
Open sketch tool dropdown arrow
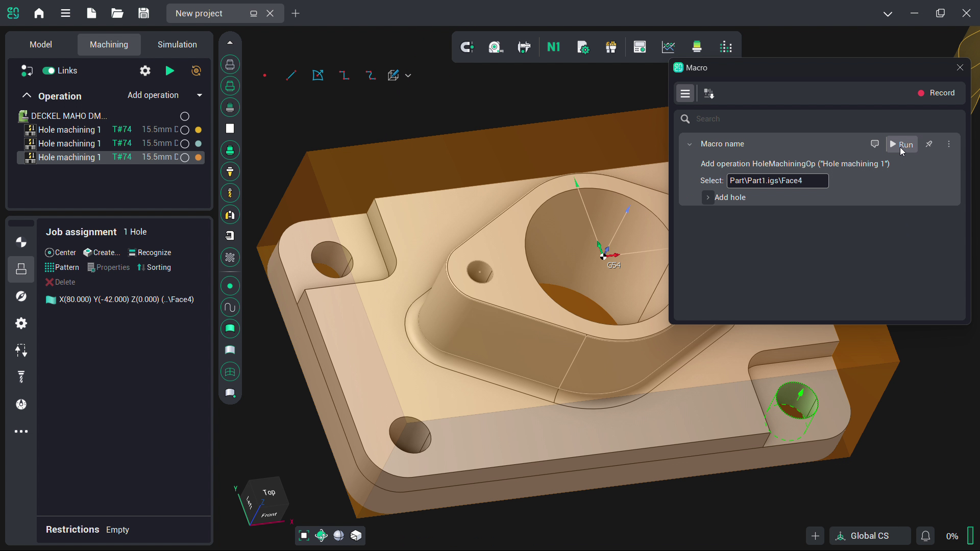coord(408,76)
